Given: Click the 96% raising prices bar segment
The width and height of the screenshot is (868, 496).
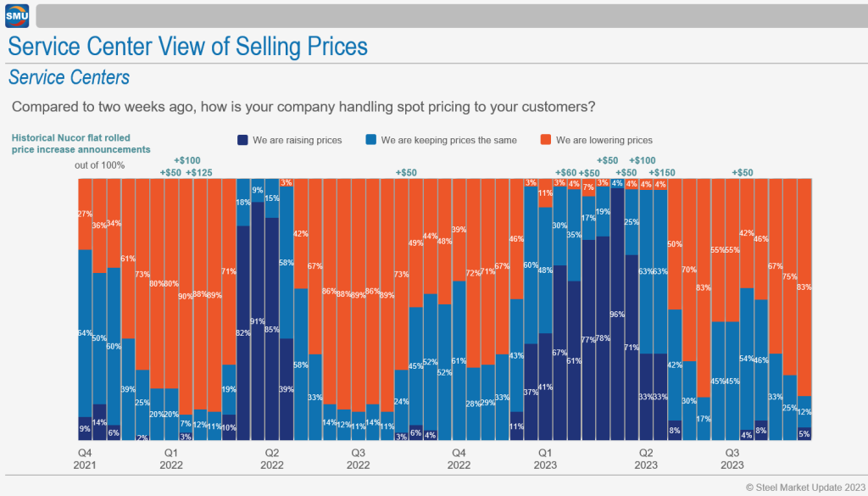Looking at the screenshot, I should pyautogui.click(x=617, y=314).
